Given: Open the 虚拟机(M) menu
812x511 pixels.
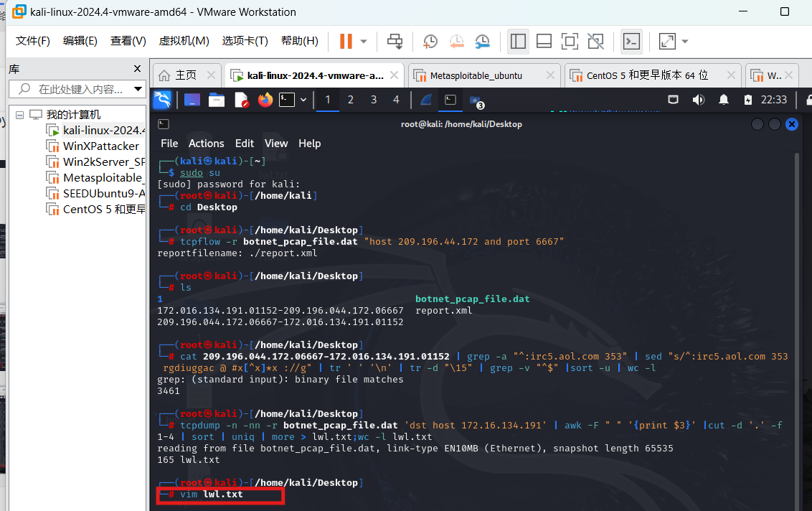Looking at the screenshot, I should click(x=184, y=41).
